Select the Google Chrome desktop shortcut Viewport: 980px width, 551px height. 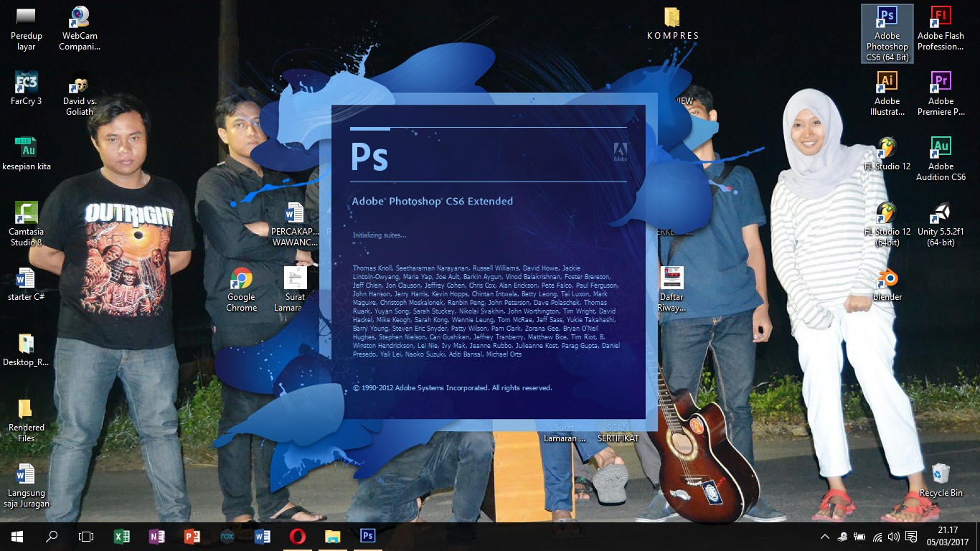pyautogui.click(x=242, y=290)
